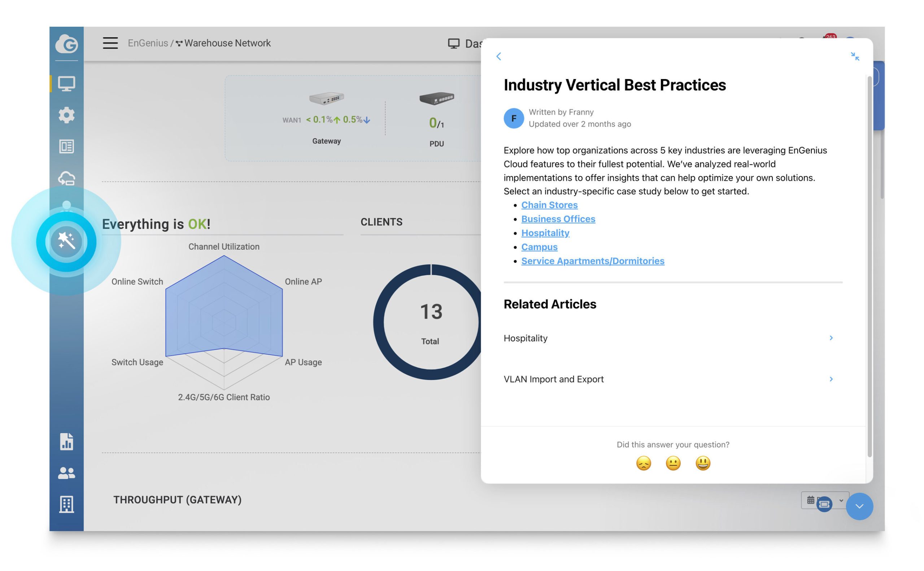Go back in the help panel
Image resolution: width=924 pixels, height=571 pixels.
[498, 56]
